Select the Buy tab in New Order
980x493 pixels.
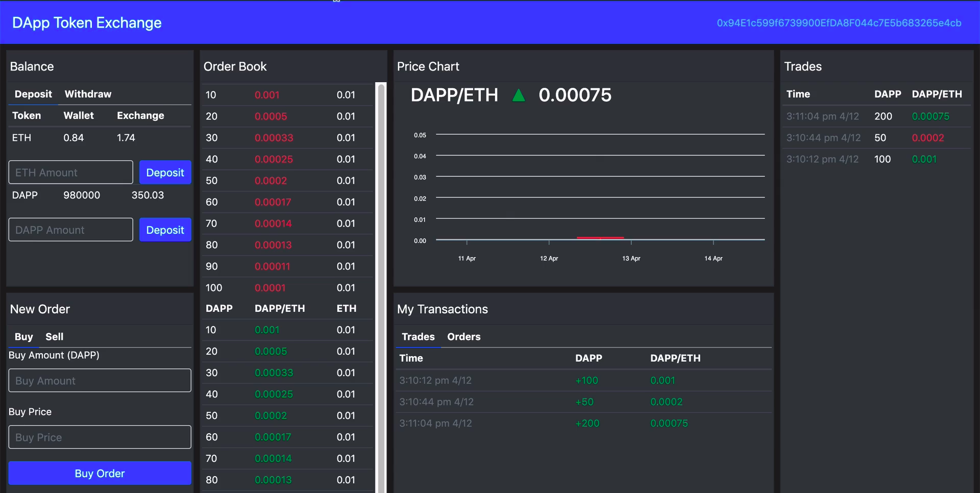click(23, 337)
